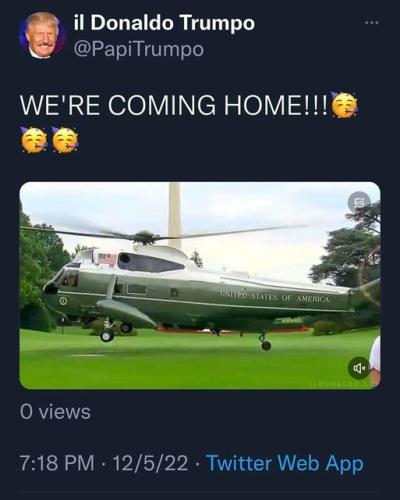
Task: View the 0 views counter
Action: pos(55,412)
